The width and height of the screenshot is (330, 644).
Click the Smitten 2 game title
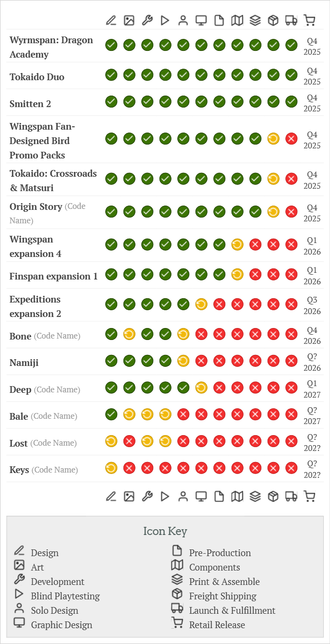[30, 104]
